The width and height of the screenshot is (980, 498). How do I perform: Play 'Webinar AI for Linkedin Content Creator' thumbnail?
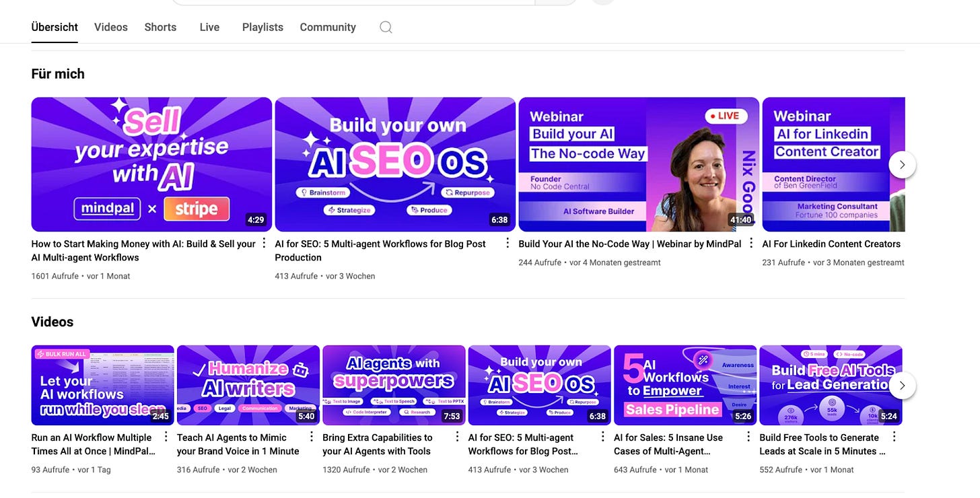[x=833, y=164]
